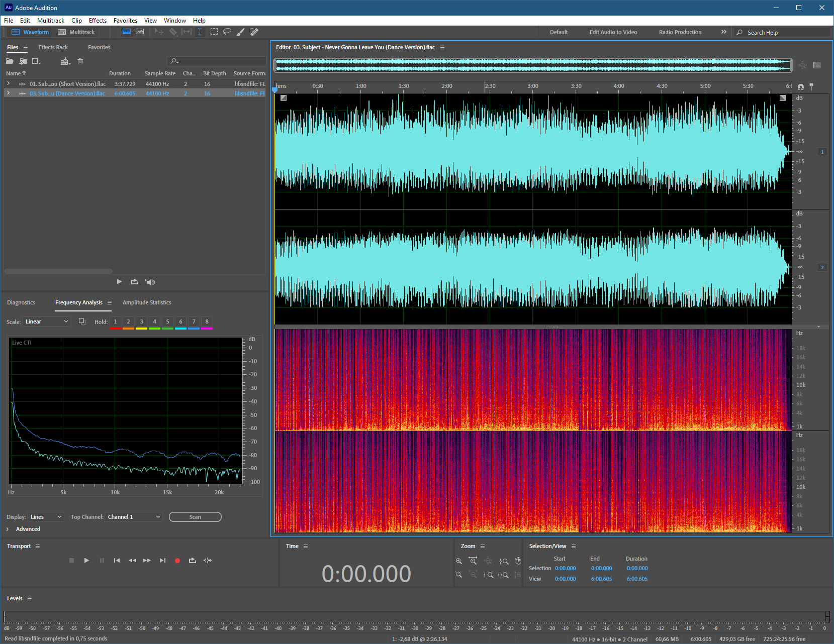
Task: Click the Zoom Out Amplitude icon
Action: coord(458,575)
